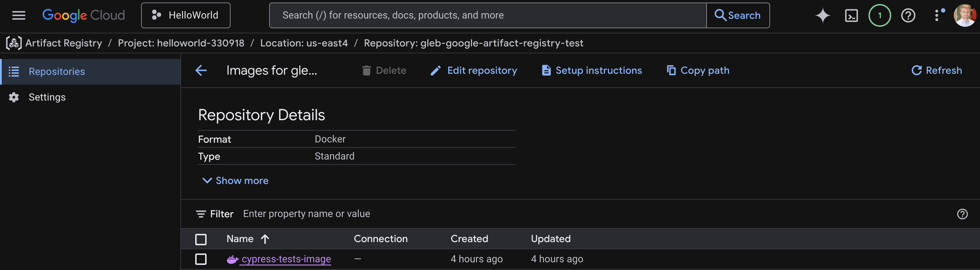The height and width of the screenshot is (270, 980).
Task: Check the select-all checkbox in table header
Action: 201,239
